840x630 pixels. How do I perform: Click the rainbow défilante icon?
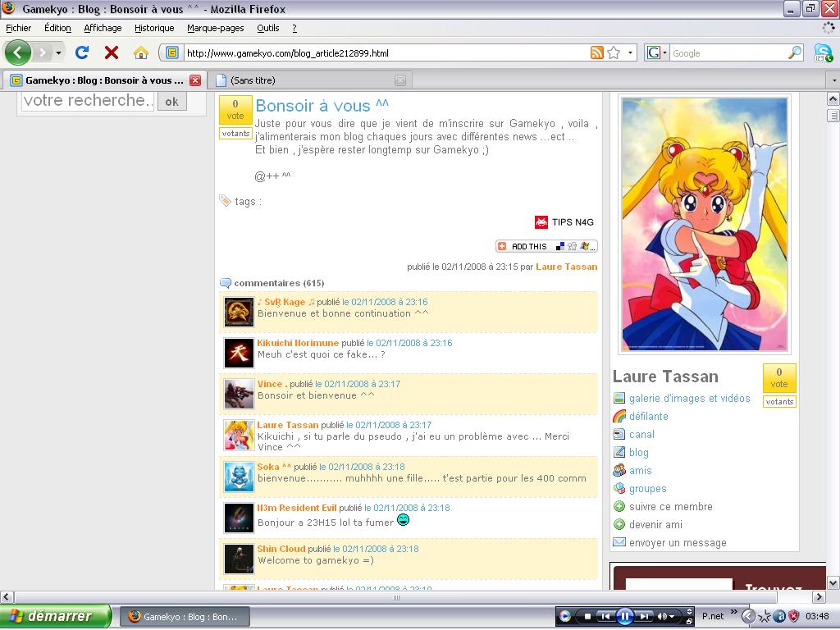(619, 416)
